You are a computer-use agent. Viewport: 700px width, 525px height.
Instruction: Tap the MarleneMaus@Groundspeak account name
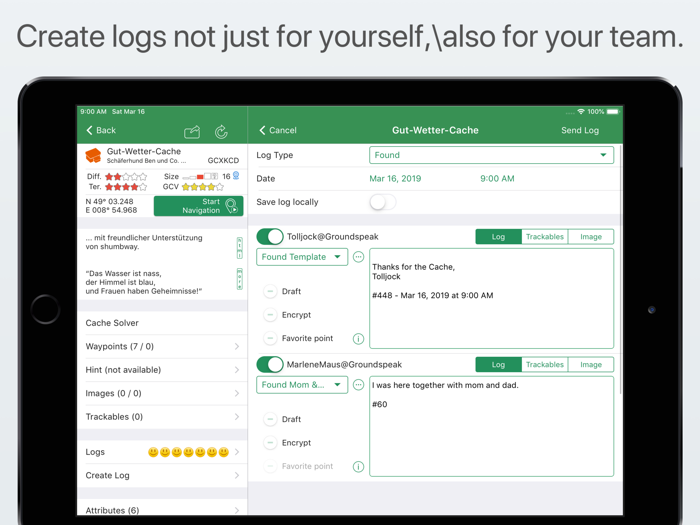tap(344, 365)
